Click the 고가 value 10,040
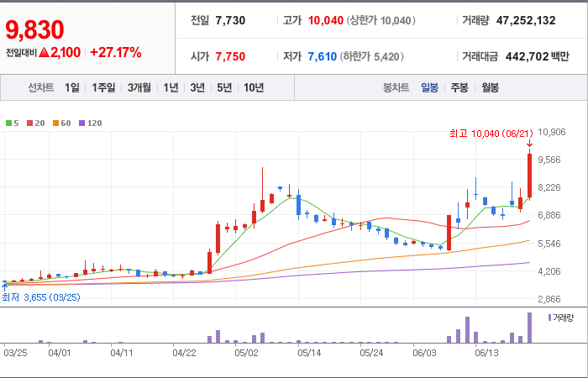Screen dimensions: 588x378 [326, 20]
